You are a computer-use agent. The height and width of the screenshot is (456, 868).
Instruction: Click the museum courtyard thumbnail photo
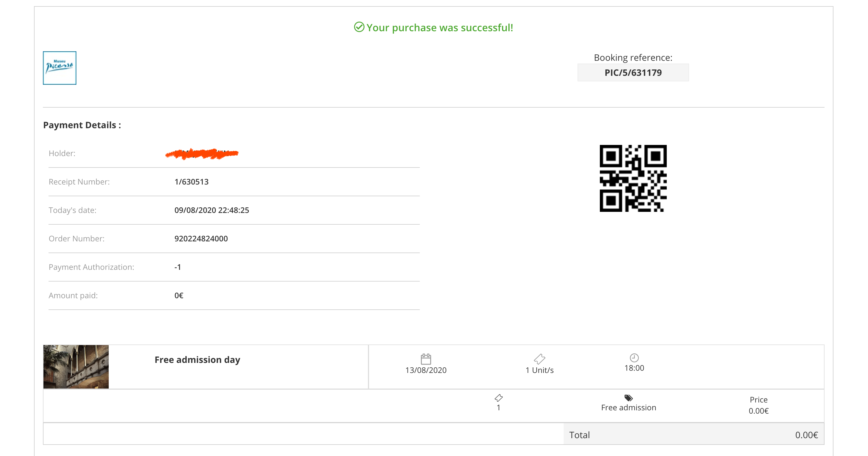tap(76, 367)
